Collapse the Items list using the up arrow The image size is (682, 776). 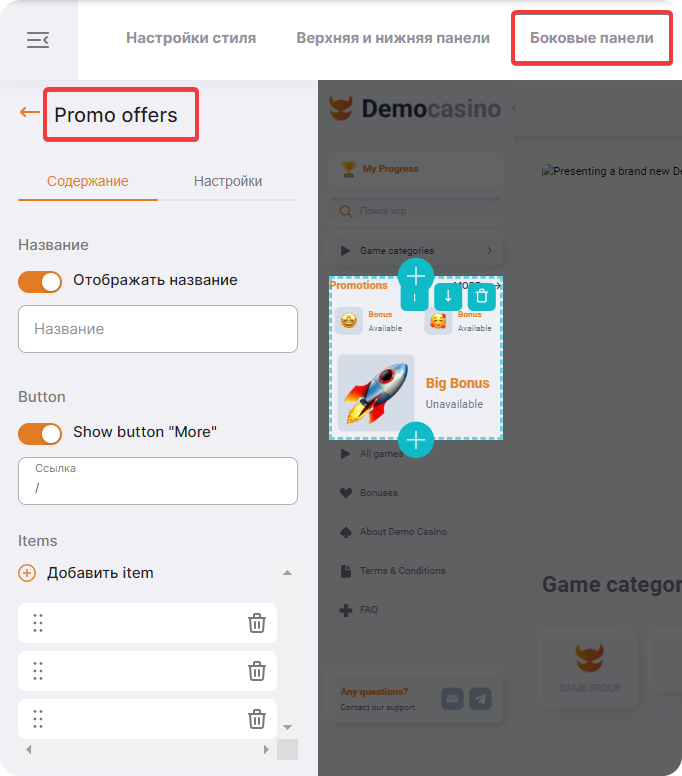pos(287,573)
